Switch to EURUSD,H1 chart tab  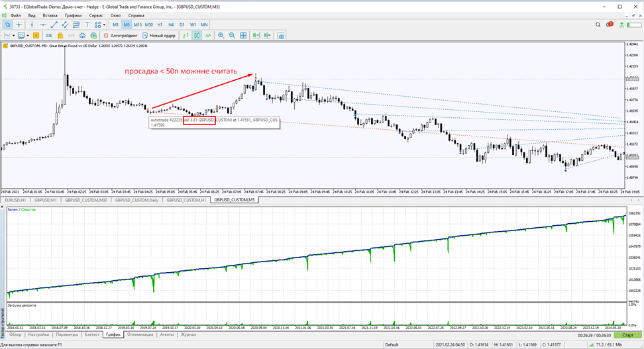[x=15, y=200]
